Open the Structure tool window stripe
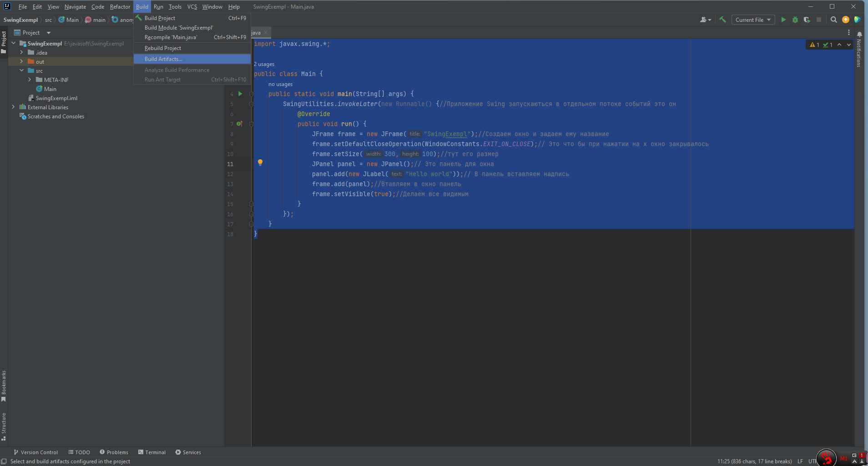This screenshot has width=868, height=466. [x=4, y=426]
